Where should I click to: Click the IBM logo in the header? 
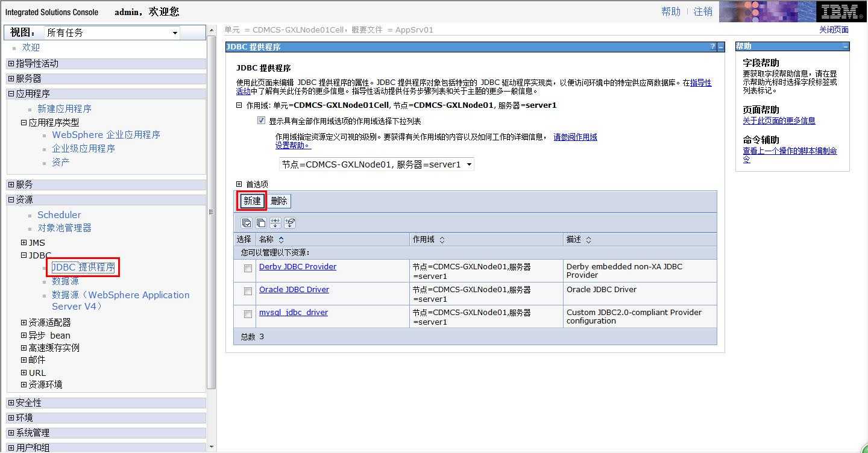[841, 11]
